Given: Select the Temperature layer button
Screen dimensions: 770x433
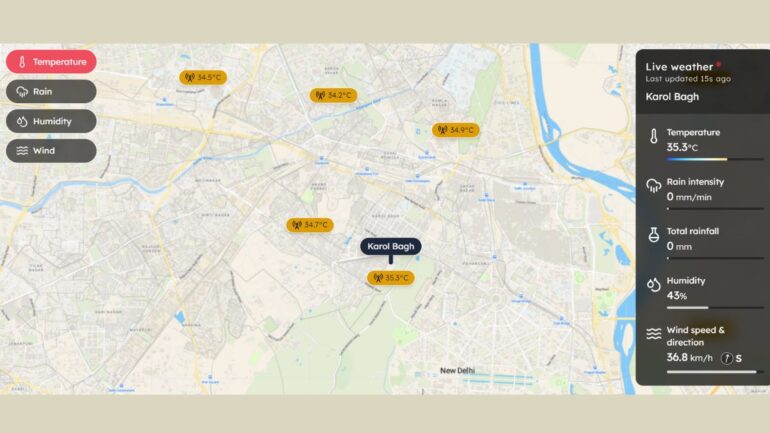Looking at the screenshot, I should click(x=51, y=62).
